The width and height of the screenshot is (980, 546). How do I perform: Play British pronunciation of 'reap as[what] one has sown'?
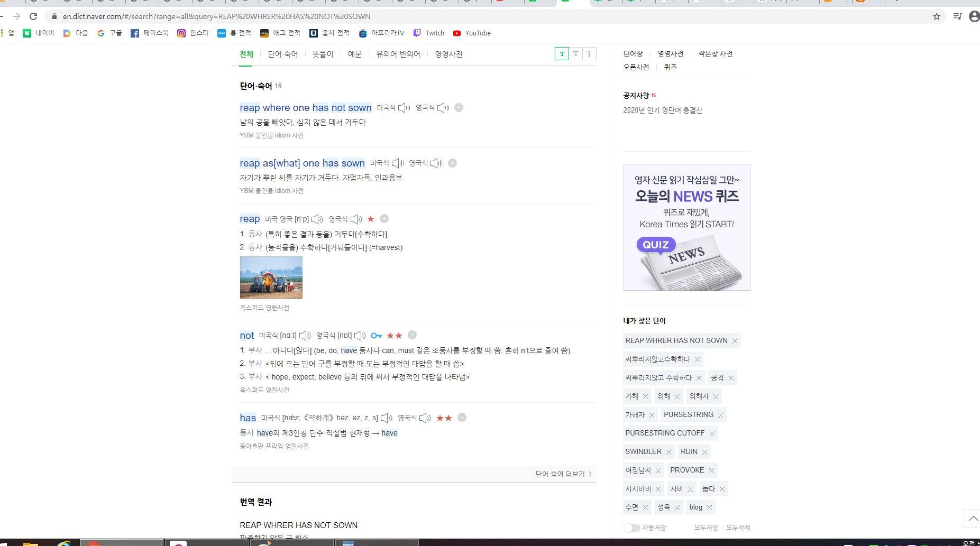[436, 163]
